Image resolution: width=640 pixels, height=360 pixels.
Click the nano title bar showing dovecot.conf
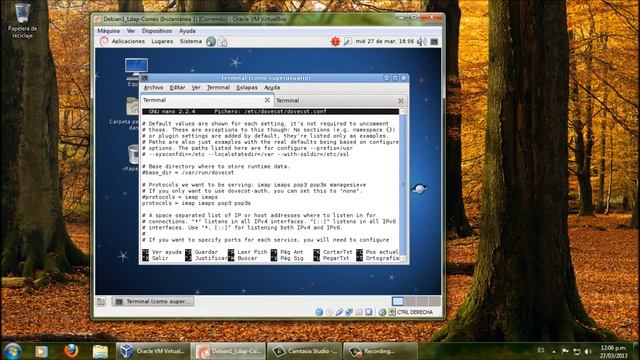[270, 111]
